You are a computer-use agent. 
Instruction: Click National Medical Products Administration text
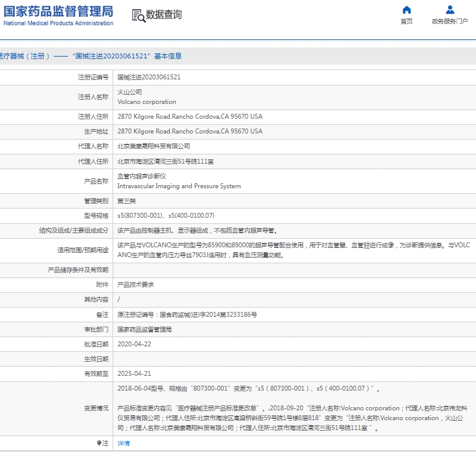tap(58, 23)
